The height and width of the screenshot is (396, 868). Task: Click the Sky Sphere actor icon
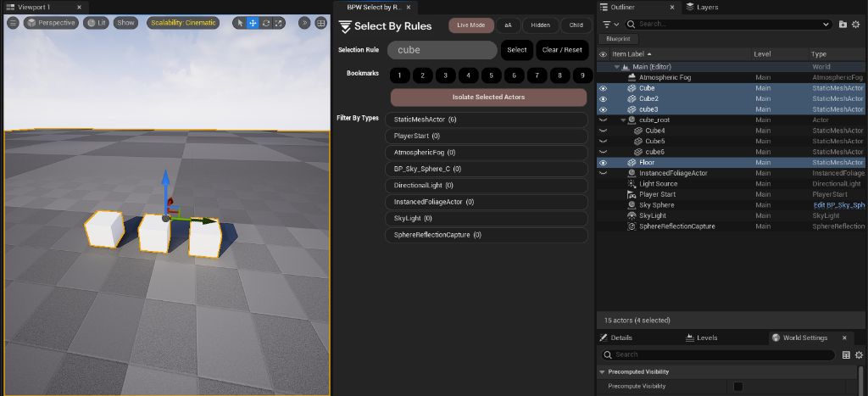click(x=631, y=205)
